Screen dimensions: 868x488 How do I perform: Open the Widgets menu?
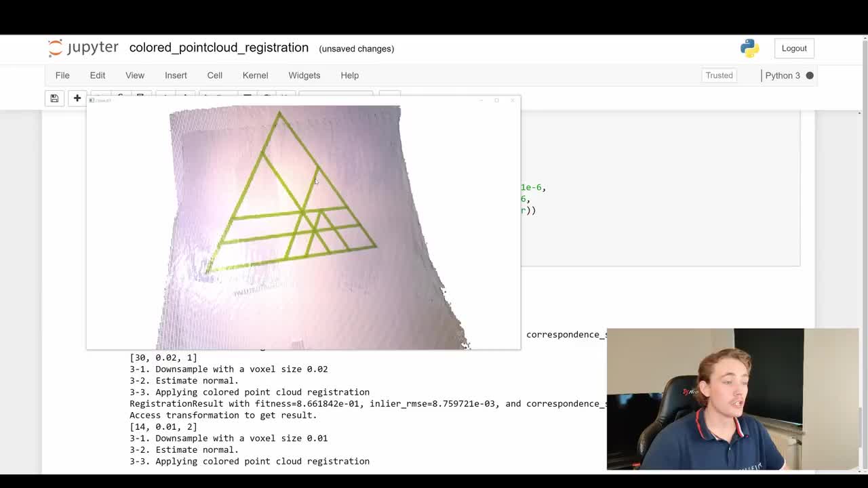tap(304, 75)
